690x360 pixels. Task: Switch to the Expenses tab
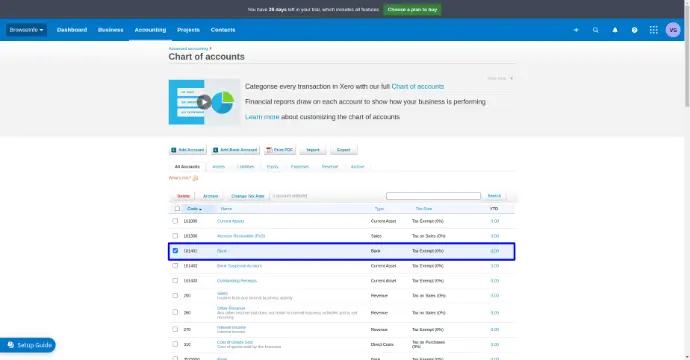(x=300, y=167)
